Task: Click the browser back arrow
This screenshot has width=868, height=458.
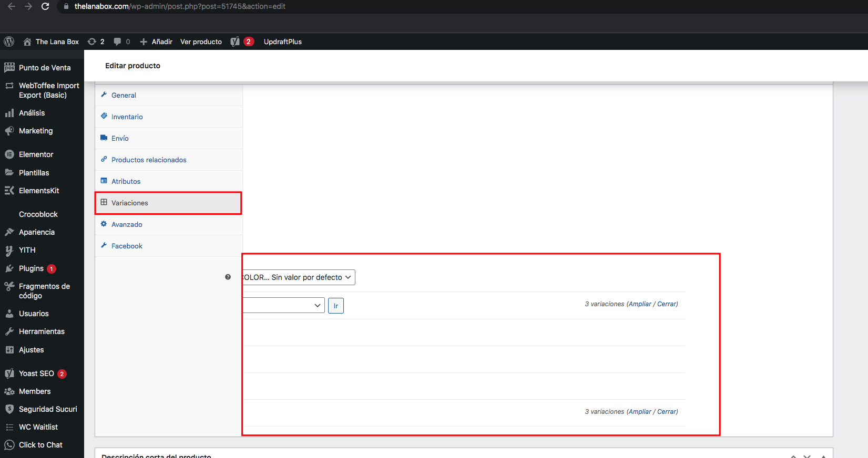Action: click(12, 6)
